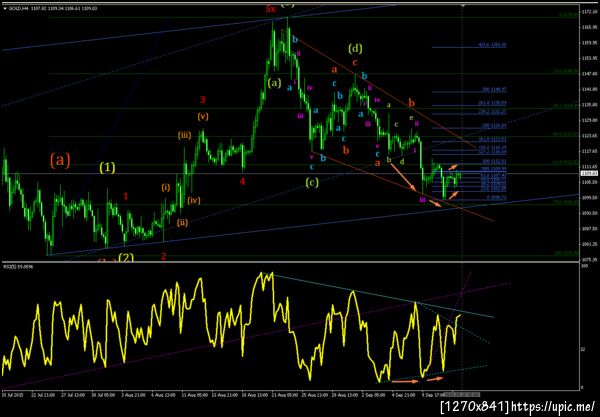Select the green (c) wave label
600x417 pixels.
tap(312, 182)
